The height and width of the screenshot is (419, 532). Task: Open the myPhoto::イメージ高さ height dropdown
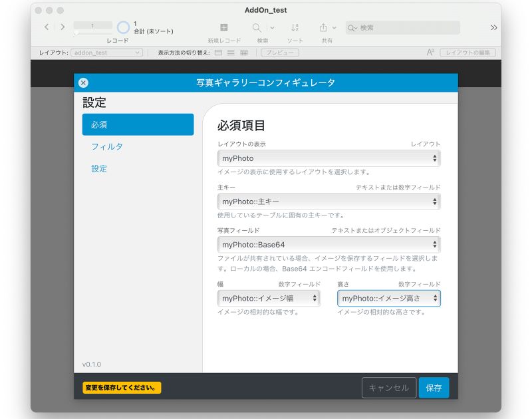[x=389, y=298]
